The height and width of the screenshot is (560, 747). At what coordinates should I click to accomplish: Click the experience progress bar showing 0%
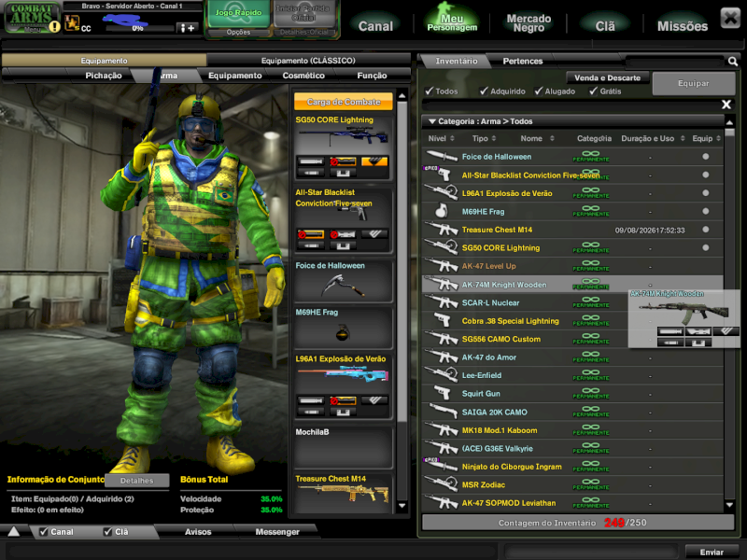click(x=139, y=29)
